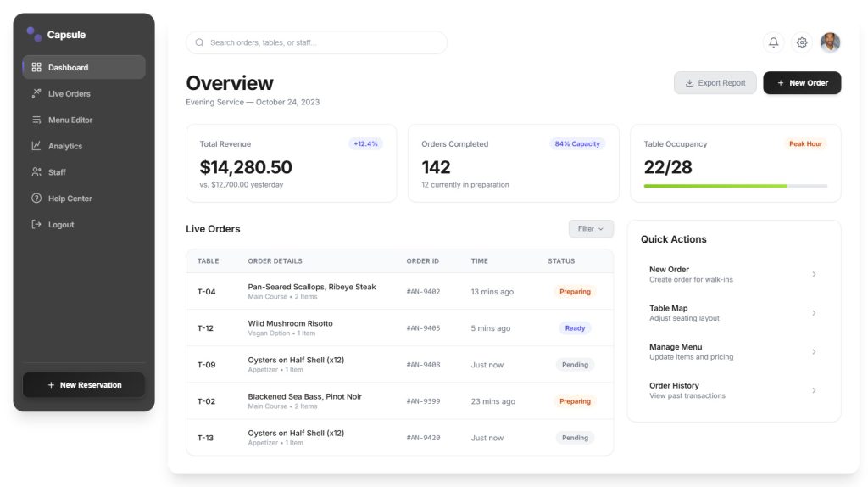868x487 pixels.
Task: Click order ID #AN-9399
Action: (x=424, y=401)
